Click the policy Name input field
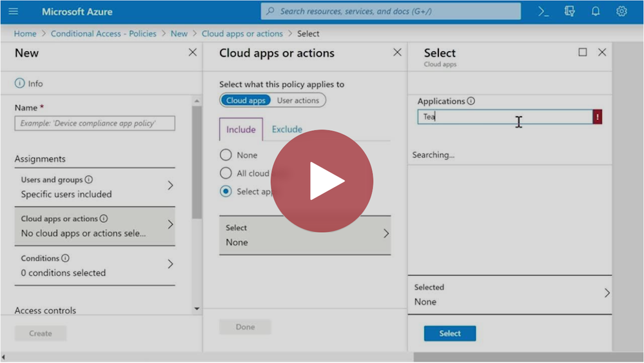Screen dimensions: 644x363 click(x=95, y=123)
